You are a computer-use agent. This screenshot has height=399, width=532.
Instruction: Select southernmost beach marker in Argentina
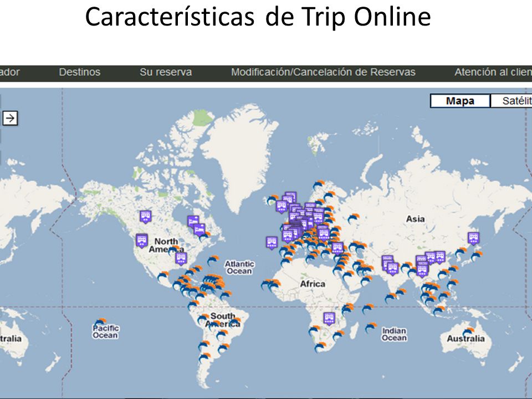tap(204, 357)
